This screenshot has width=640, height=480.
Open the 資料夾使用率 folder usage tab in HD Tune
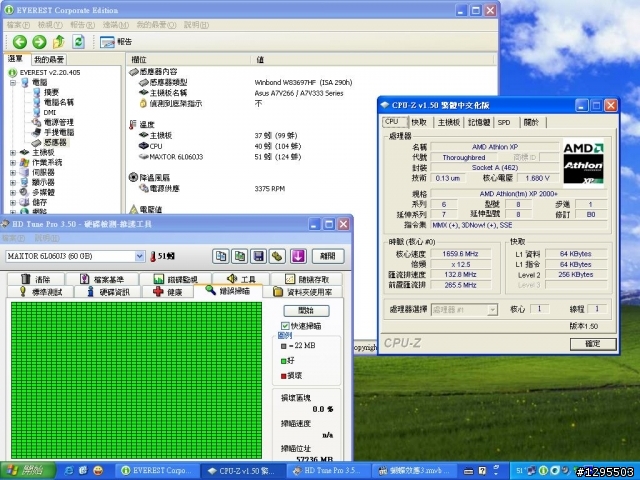[x=302, y=292]
